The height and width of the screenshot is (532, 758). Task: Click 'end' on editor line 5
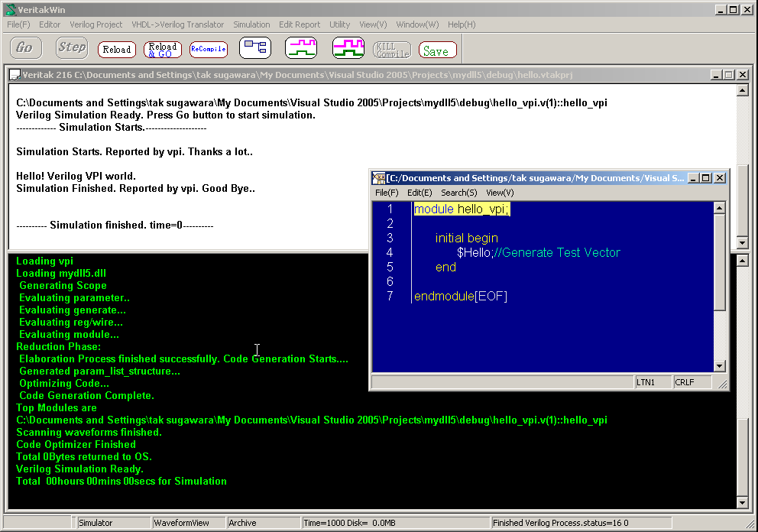tap(445, 267)
